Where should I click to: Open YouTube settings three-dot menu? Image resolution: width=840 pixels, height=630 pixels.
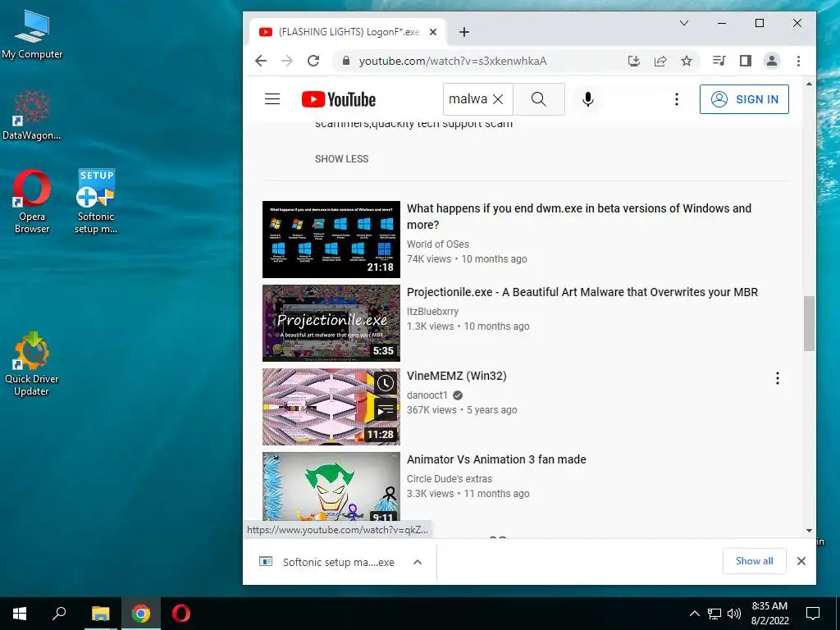click(677, 99)
